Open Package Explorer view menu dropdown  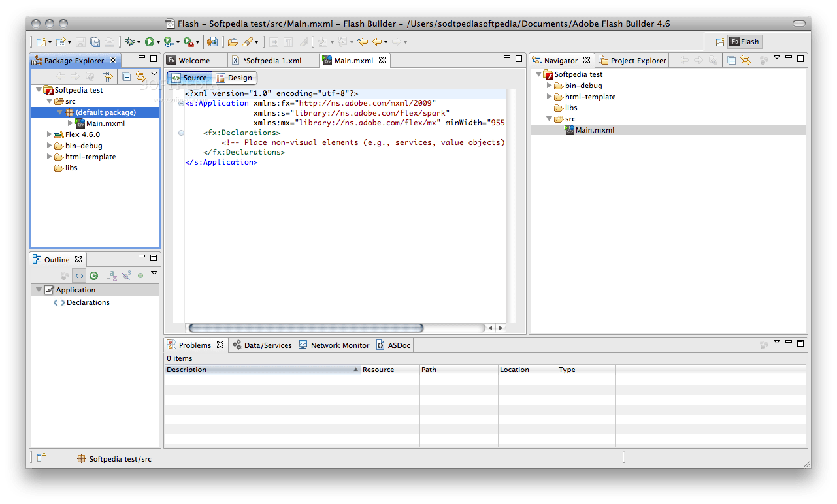154,74
